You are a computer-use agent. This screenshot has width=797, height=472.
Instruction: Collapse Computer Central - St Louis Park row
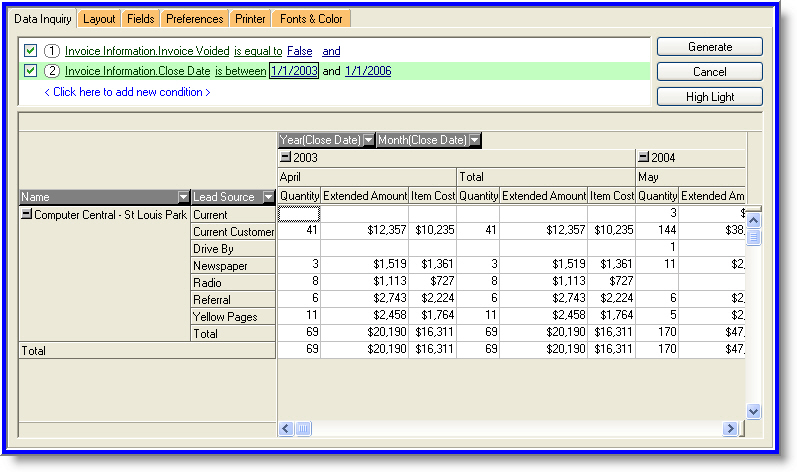(x=27, y=215)
